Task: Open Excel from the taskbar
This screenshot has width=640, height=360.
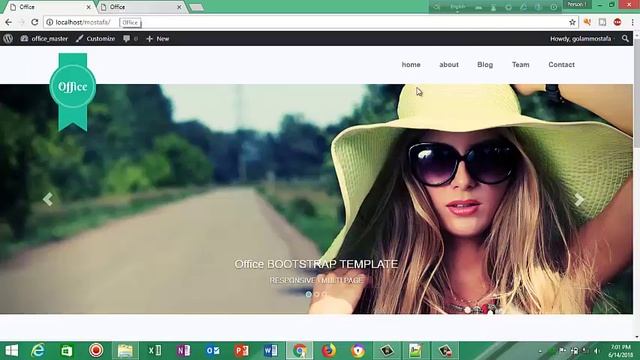Action: tap(155, 351)
